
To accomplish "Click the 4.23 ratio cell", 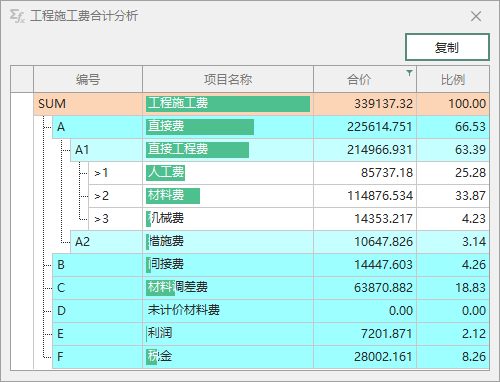I will (453, 219).
